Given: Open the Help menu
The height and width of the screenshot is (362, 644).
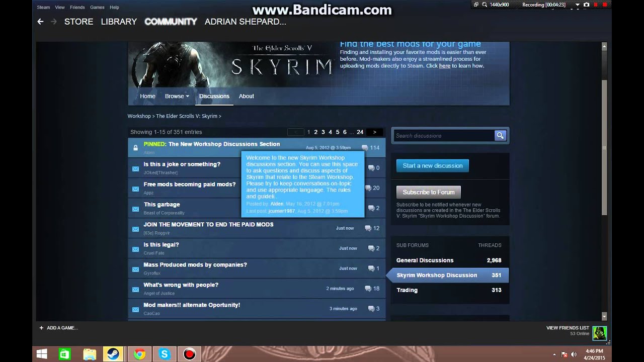Looking at the screenshot, I should coord(114,8).
